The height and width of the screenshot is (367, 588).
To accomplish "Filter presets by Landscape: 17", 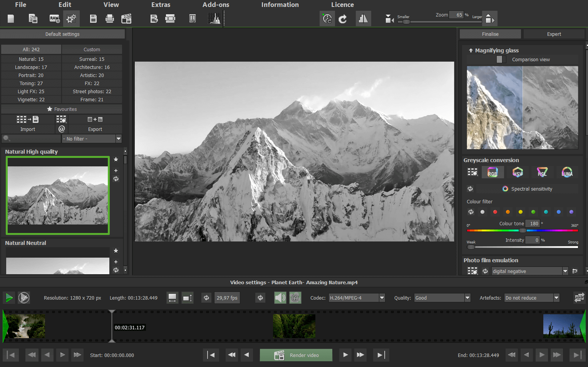I will (x=31, y=67).
